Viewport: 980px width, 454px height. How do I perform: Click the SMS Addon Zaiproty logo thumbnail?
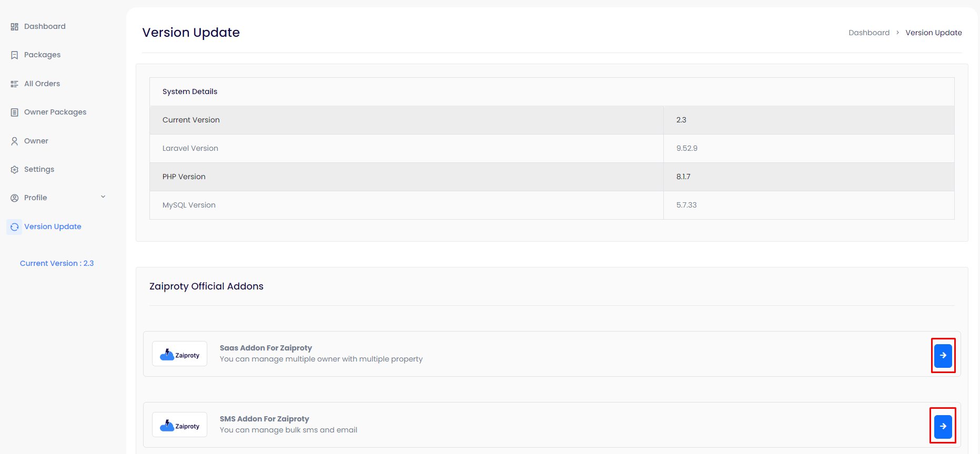pos(179,425)
